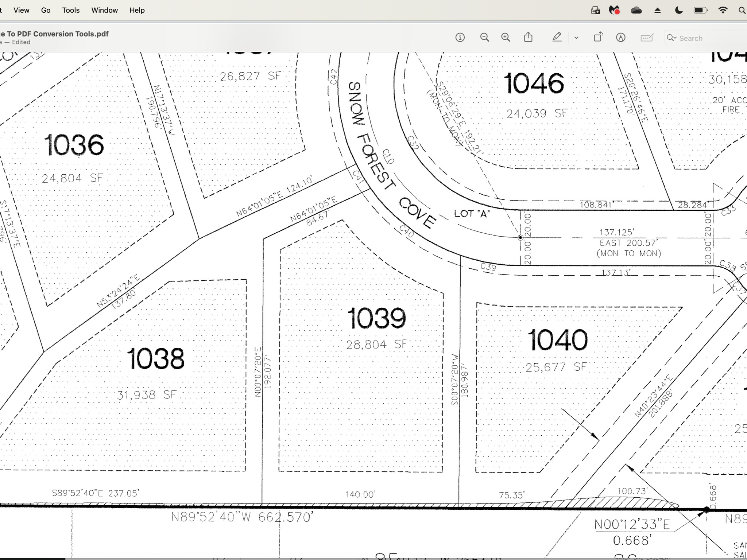This screenshot has width=747, height=560.
Task: Expand the highlight color dropdown arrow
Action: pyautogui.click(x=576, y=38)
